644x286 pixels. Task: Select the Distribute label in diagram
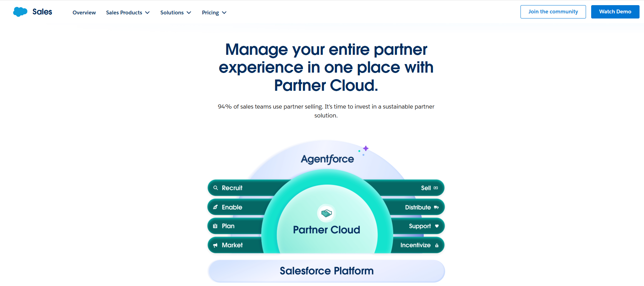pos(418,207)
